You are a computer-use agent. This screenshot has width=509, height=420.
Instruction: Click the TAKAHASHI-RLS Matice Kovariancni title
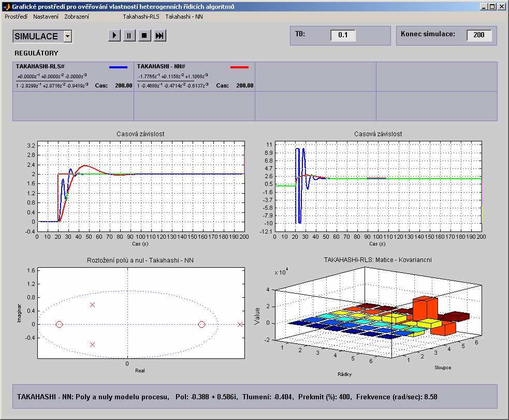(378, 259)
